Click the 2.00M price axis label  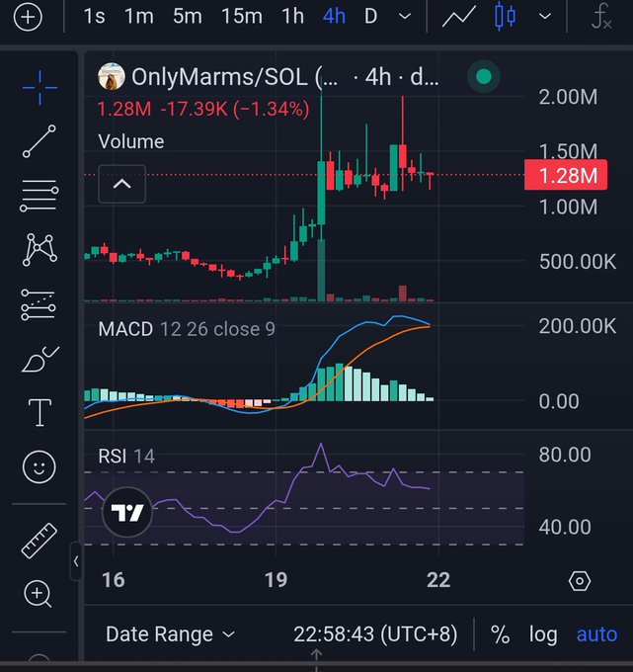click(x=568, y=97)
